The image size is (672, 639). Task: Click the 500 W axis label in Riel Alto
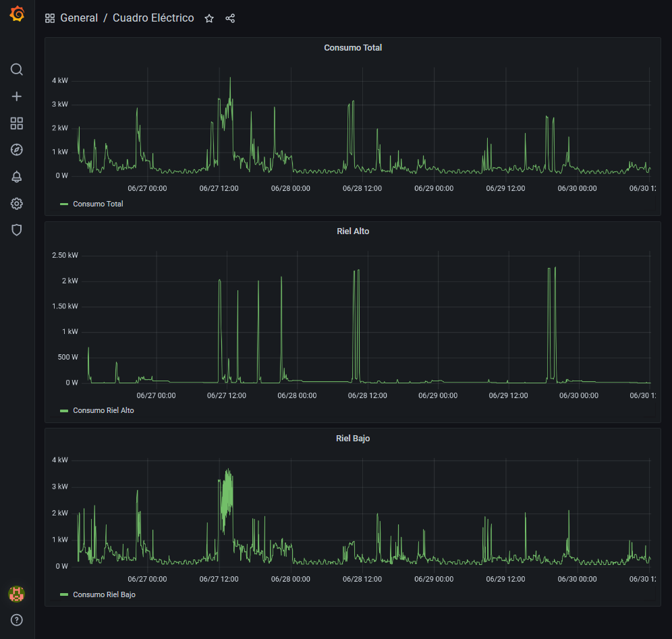pos(68,358)
